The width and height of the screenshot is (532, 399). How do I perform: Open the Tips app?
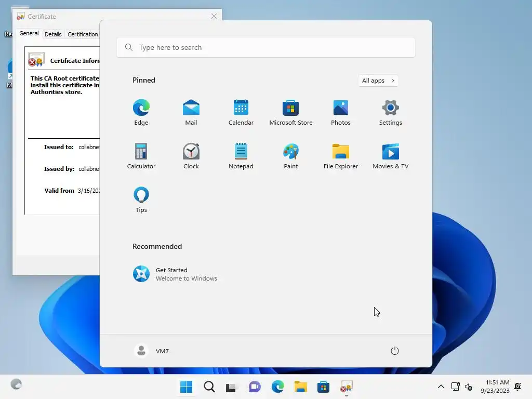[x=141, y=199]
